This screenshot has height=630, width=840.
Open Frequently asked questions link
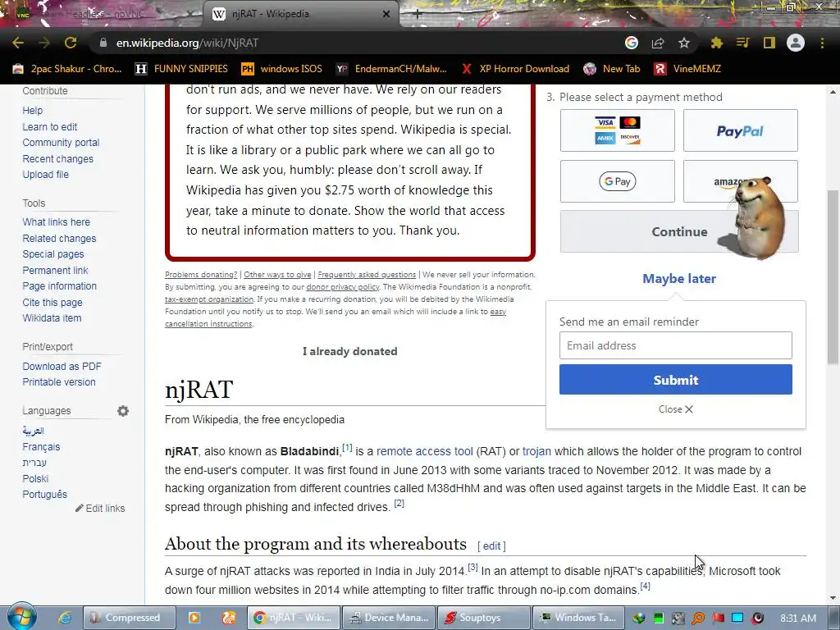[x=367, y=274]
